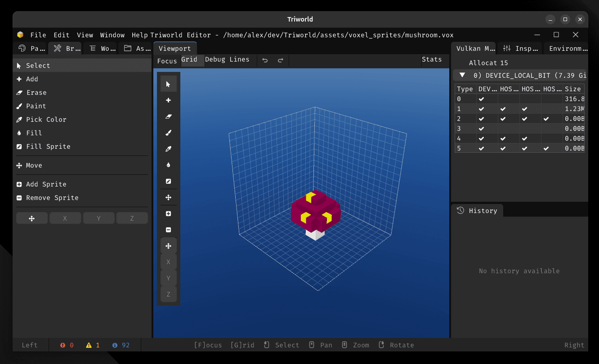The width and height of the screenshot is (599, 364).
Task: Click the Add Sprite plus icon
Action: 168,213
